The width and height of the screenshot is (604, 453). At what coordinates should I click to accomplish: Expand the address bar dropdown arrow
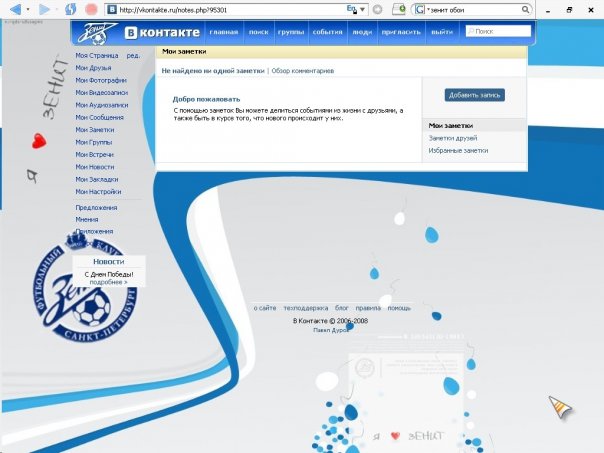[362, 9]
